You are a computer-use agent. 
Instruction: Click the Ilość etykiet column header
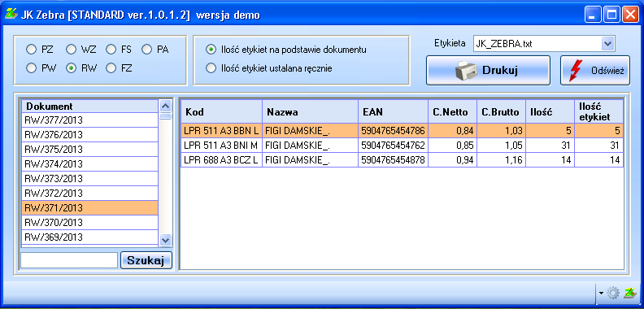(598, 111)
